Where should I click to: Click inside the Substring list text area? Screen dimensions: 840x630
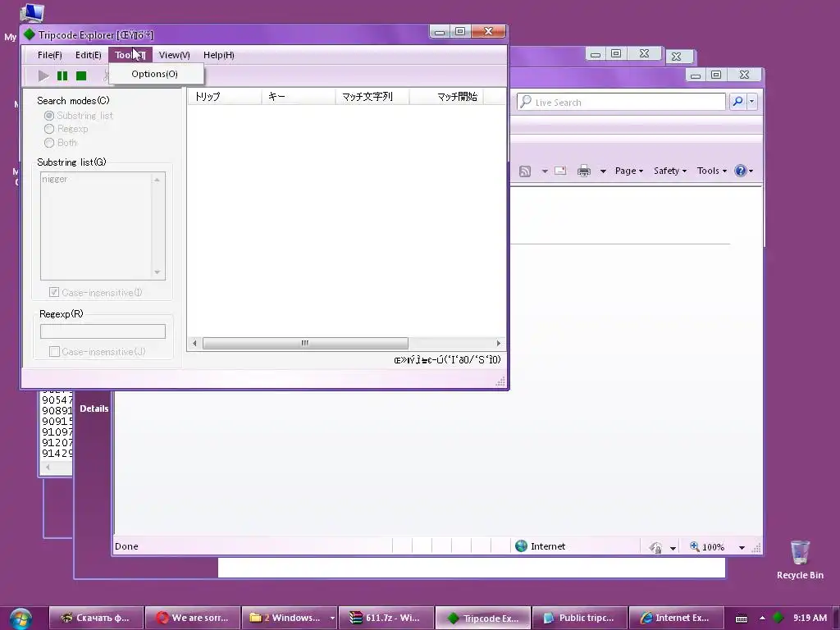point(97,226)
